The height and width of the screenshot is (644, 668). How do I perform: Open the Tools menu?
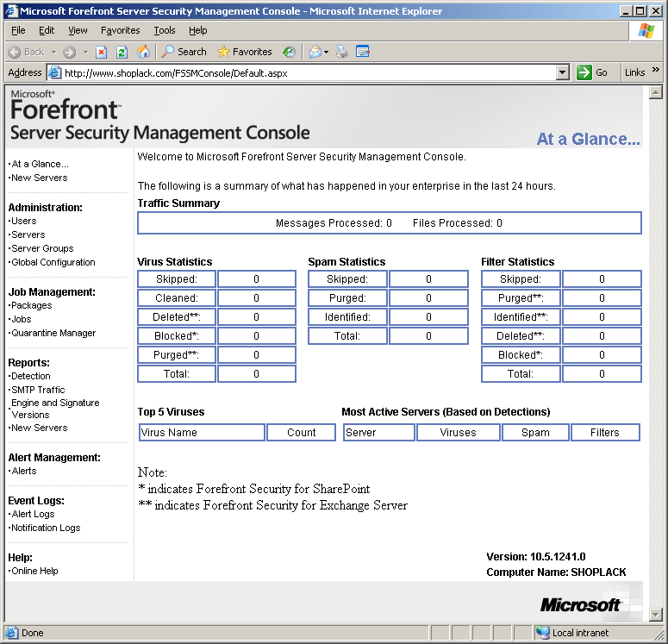(x=165, y=30)
